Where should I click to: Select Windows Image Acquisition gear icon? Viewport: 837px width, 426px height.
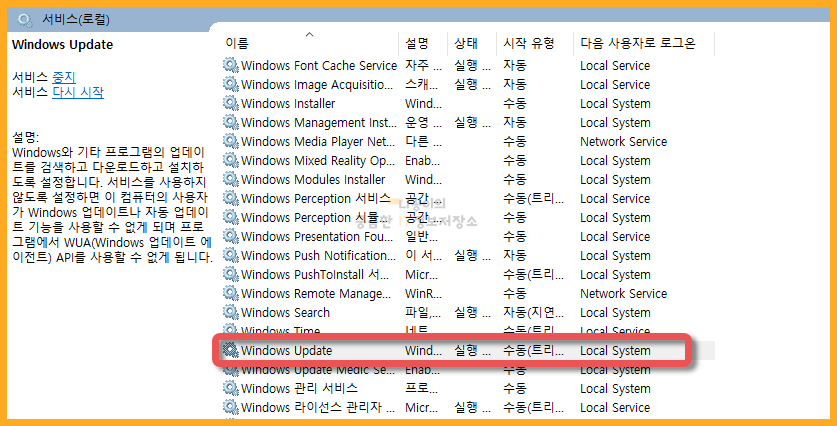coord(231,84)
